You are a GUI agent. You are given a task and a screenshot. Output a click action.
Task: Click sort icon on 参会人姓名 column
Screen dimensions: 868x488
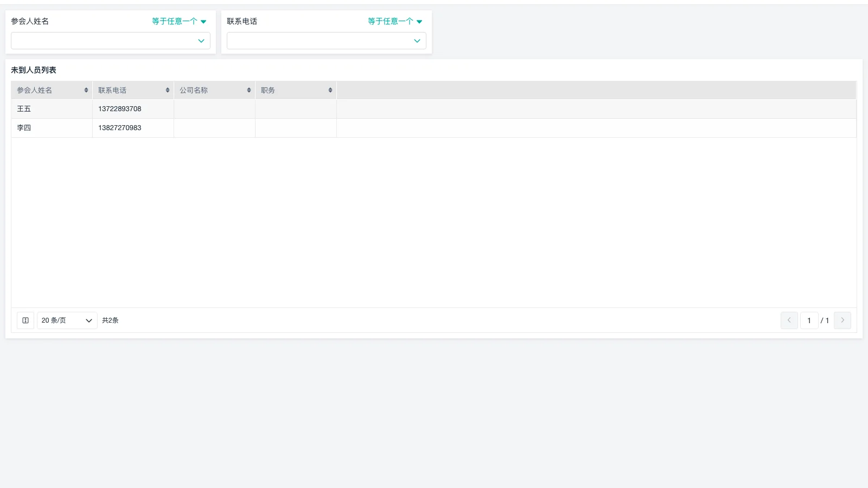point(86,90)
